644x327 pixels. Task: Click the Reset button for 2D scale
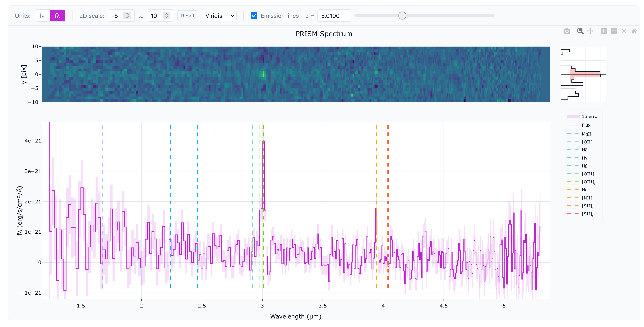pyautogui.click(x=187, y=16)
